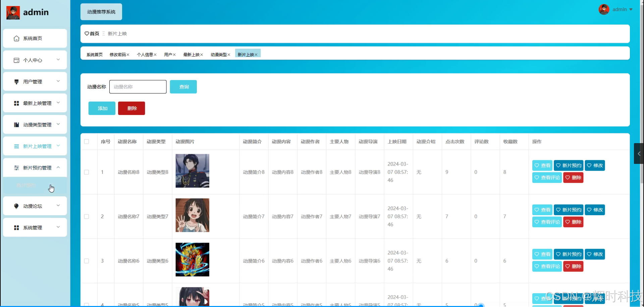Viewport: 644px width, 307px height.
Task: Click row 删除 for 动漫名称6
Action: point(573,266)
